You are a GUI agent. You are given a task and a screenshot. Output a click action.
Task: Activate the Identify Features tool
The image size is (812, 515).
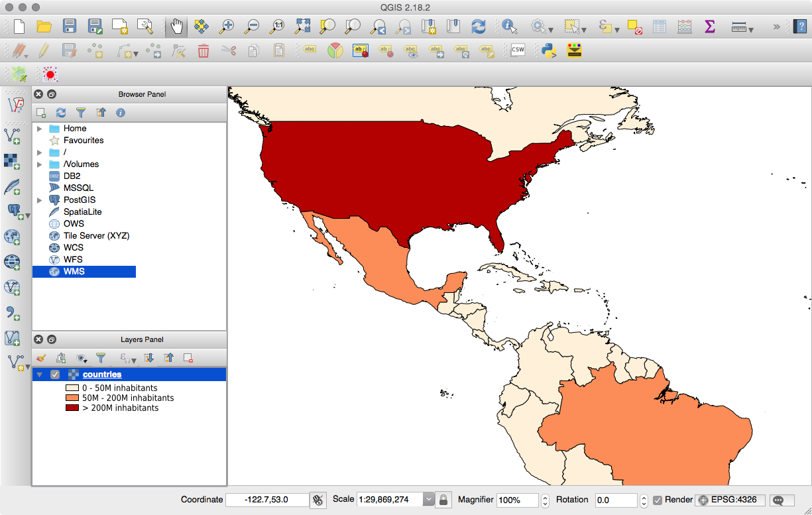pyautogui.click(x=509, y=27)
